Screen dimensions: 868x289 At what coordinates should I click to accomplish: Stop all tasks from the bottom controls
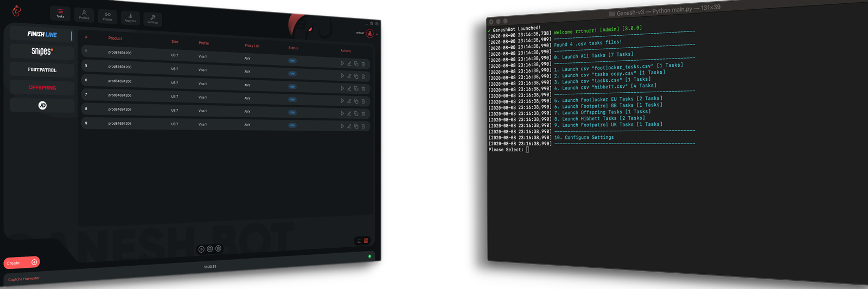[x=210, y=249]
